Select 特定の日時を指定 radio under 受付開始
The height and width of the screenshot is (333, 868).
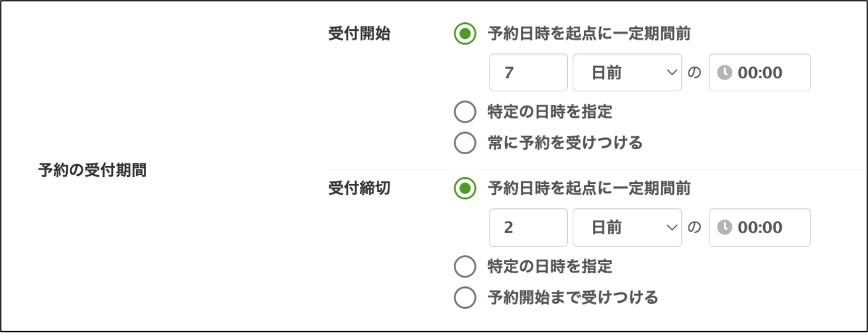(x=465, y=112)
